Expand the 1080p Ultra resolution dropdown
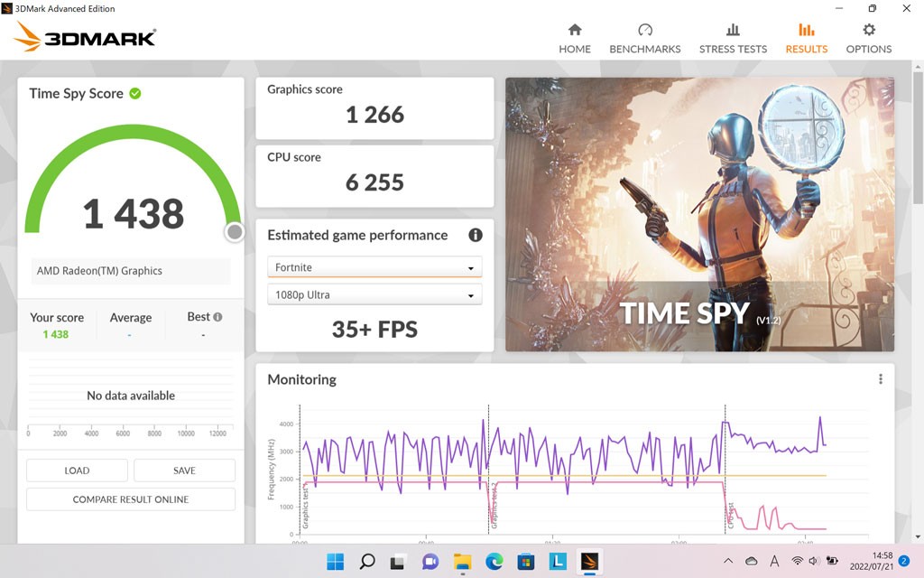 [374, 294]
